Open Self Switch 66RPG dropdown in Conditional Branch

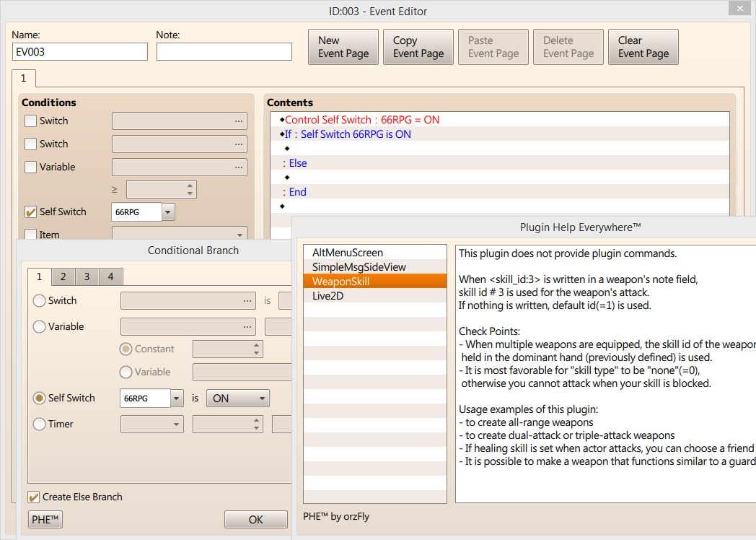[x=177, y=398]
